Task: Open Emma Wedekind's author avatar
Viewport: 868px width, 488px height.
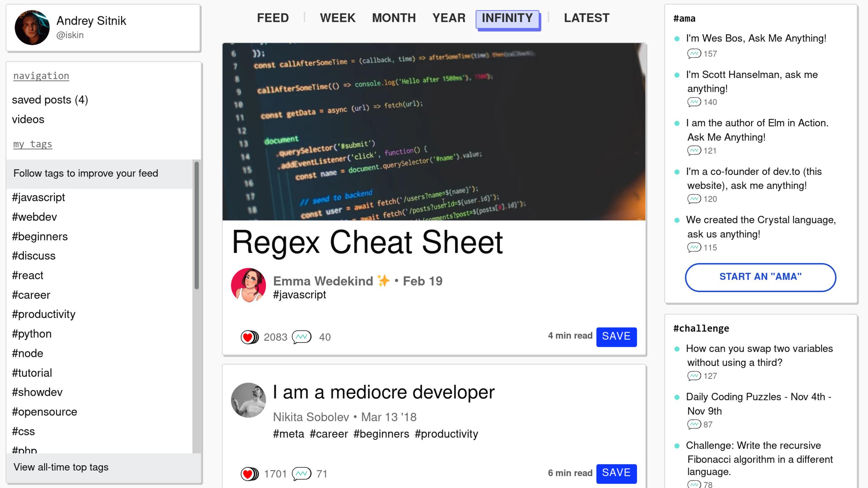Action: coord(248,285)
